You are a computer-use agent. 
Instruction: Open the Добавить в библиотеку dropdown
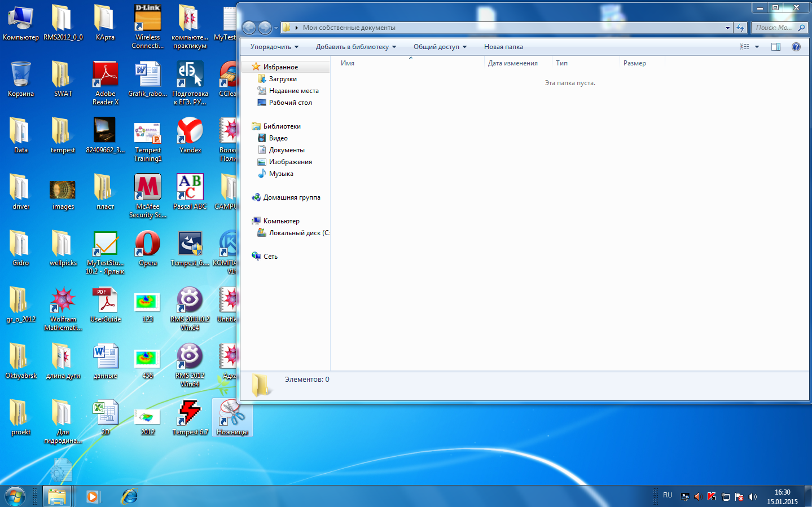pyautogui.click(x=356, y=47)
